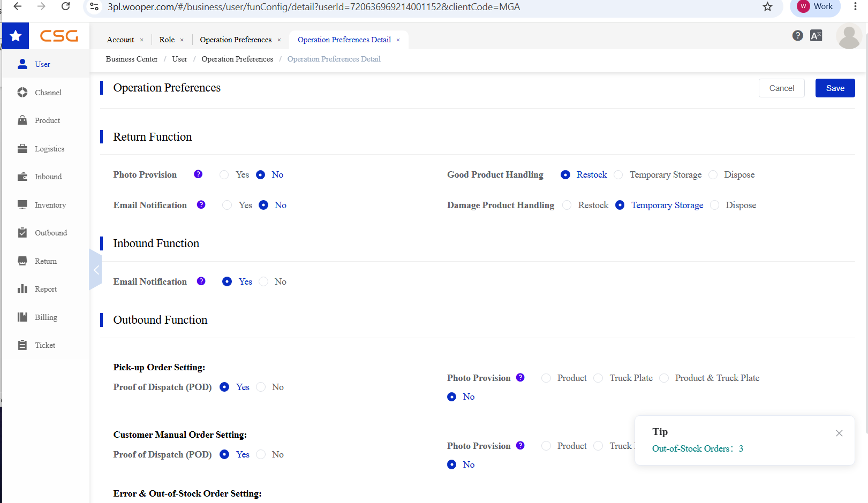
Task: Set Return Email Notification to Yes
Action: pyautogui.click(x=227, y=205)
